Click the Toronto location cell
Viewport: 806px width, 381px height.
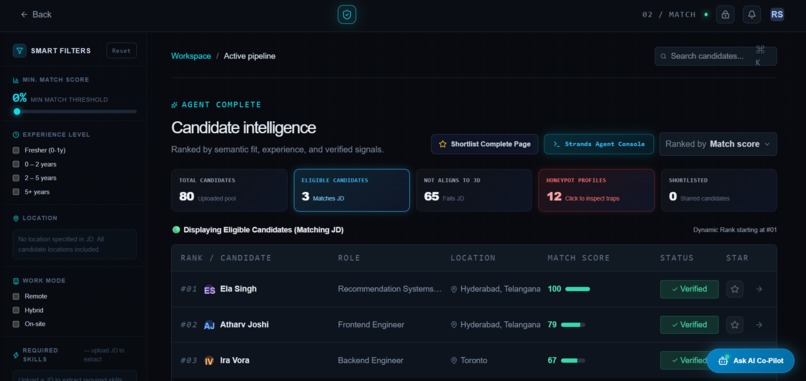pos(469,360)
